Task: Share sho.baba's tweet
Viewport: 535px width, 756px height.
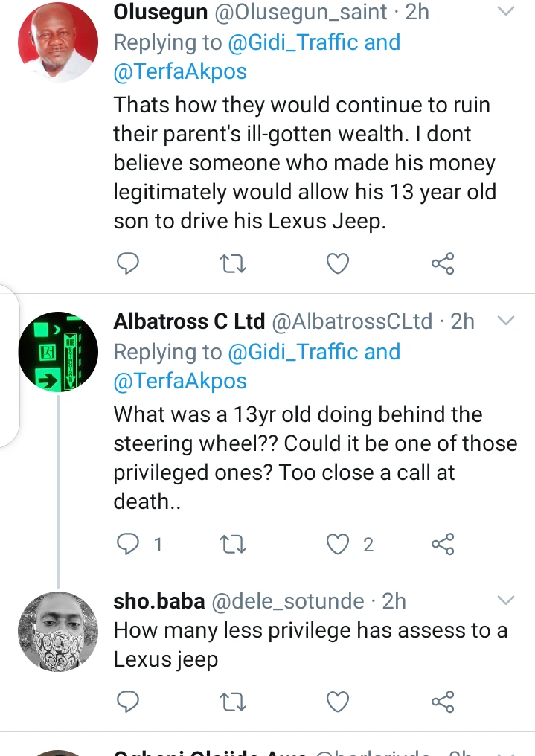Action: click(443, 701)
